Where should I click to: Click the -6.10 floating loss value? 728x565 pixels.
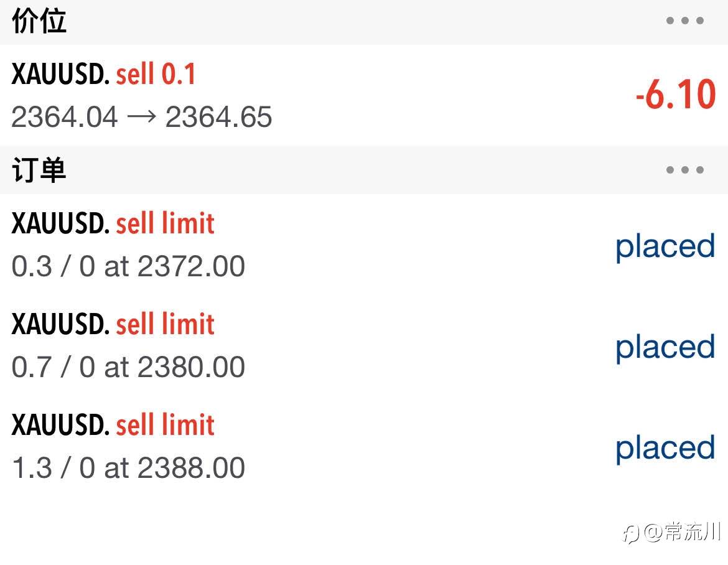(x=675, y=96)
